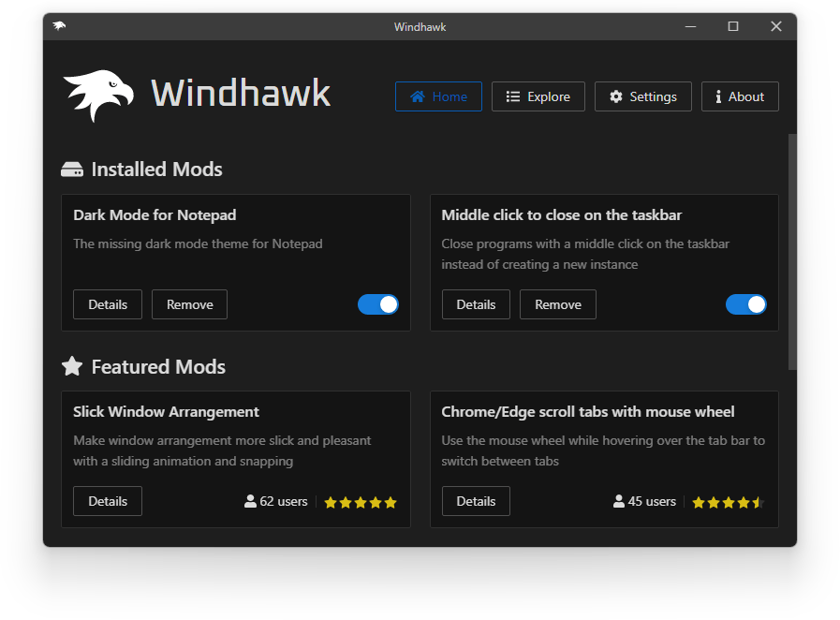Remove Middle click to close mod
Image resolution: width=840 pixels, height=620 pixels.
[x=557, y=304]
